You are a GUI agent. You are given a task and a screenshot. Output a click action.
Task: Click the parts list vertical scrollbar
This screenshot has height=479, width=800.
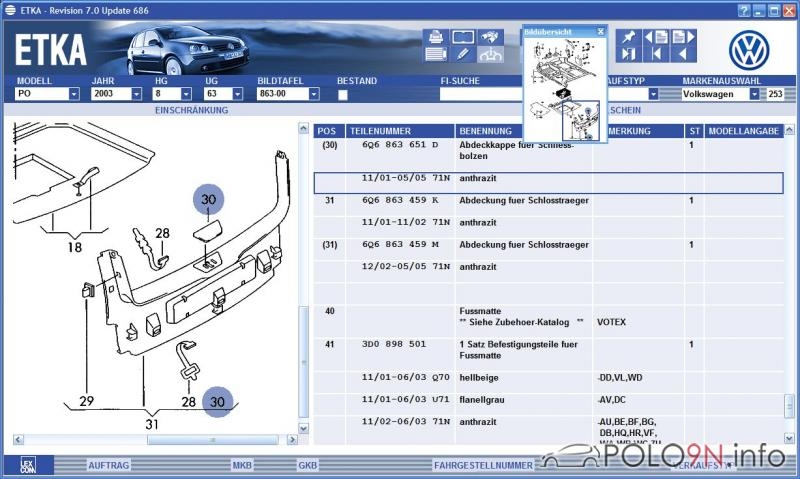click(x=790, y=280)
